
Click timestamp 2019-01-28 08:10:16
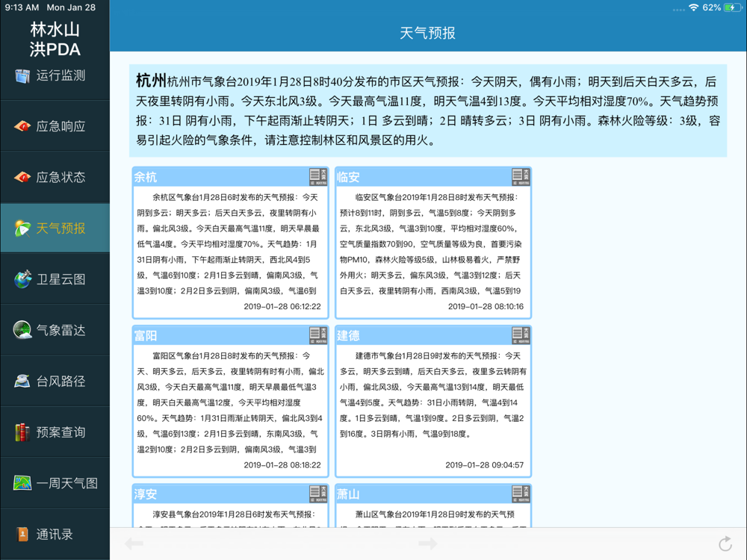coord(486,306)
